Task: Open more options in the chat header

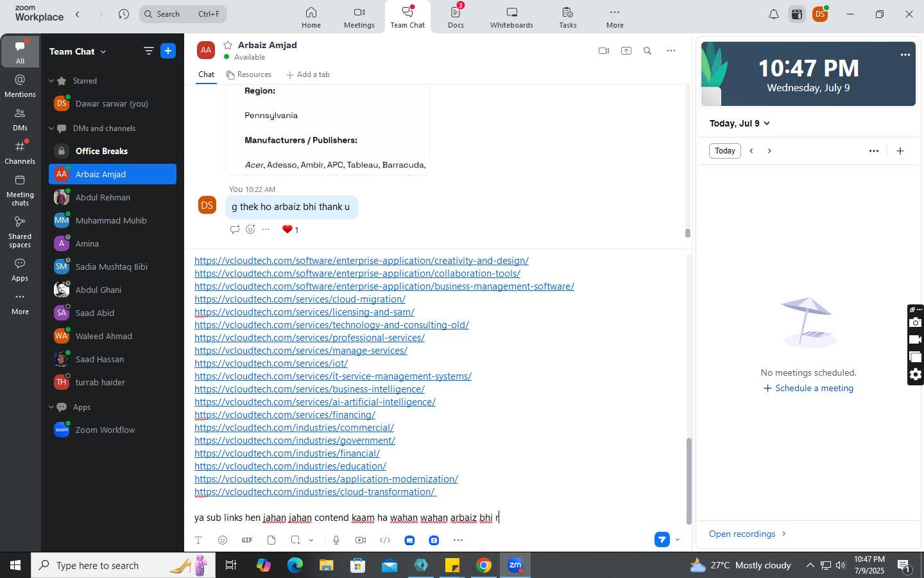Action: pyautogui.click(x=671, y=51)
